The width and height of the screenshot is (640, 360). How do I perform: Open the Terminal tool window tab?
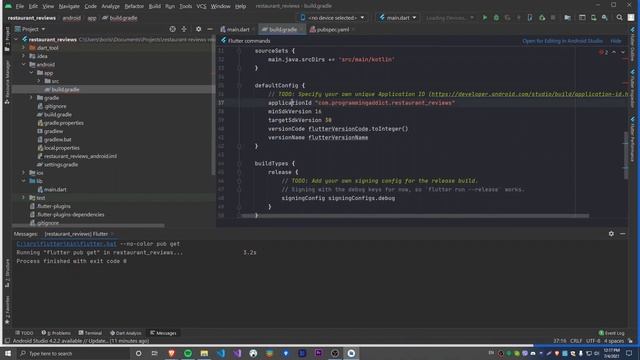(90, 333)
